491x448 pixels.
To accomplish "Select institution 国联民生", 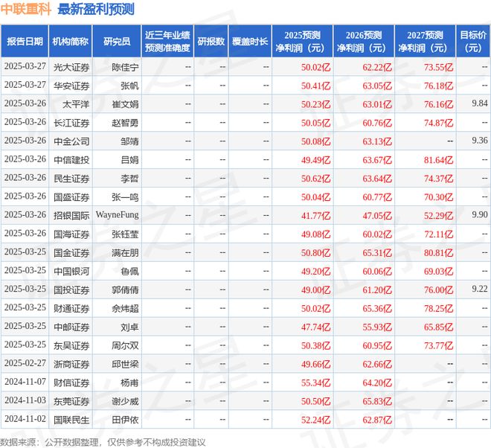I will tap(71, 420).
